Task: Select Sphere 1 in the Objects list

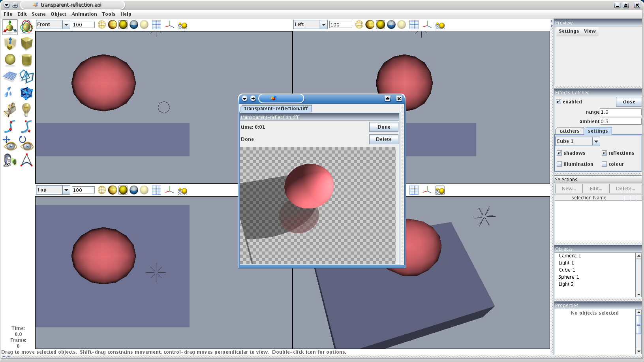Action: pyautogui.click(x=569, y=277)
